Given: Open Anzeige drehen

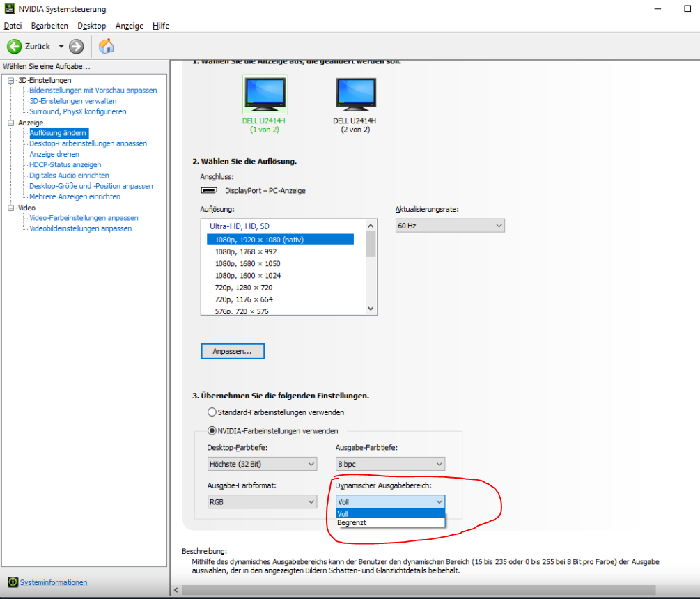Looking at the screenshot, I should pos(54,154).
